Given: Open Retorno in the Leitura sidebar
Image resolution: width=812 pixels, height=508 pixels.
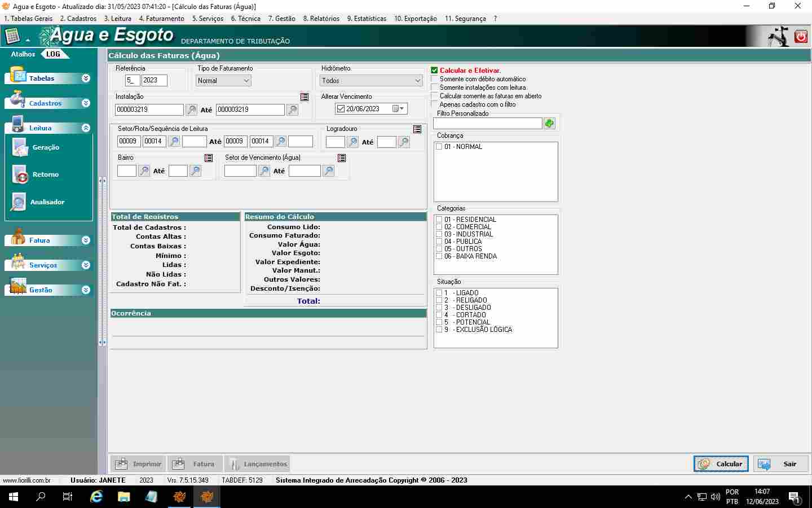Looking at the screenshot, I should (x=45, y=174).
